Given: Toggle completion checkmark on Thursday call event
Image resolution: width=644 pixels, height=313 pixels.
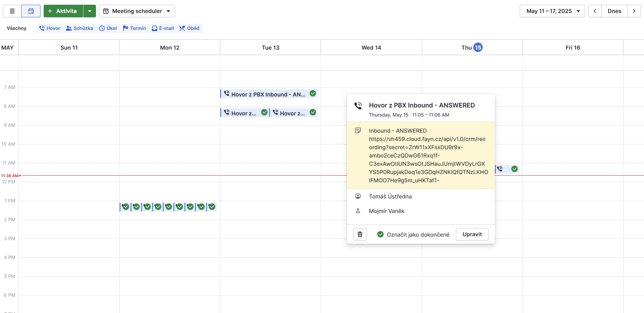Looking at the screenshot, I should coord(514,169).
